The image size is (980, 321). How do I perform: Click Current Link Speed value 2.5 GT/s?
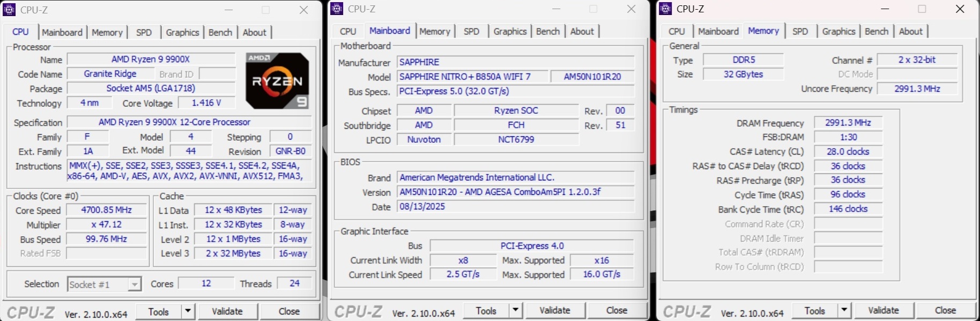[x=463, y=274]
